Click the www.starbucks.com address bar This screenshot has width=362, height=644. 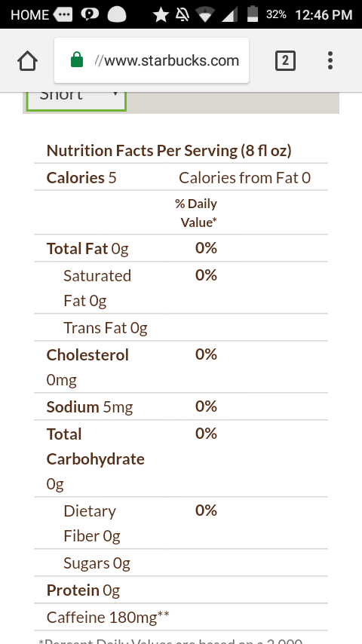(x=151, y=60)
